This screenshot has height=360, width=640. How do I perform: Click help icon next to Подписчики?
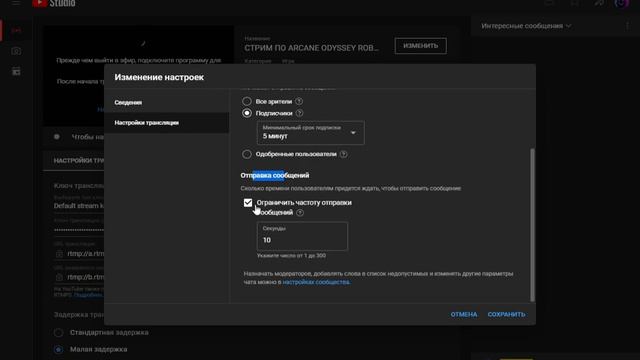click(x=300, y=113)
